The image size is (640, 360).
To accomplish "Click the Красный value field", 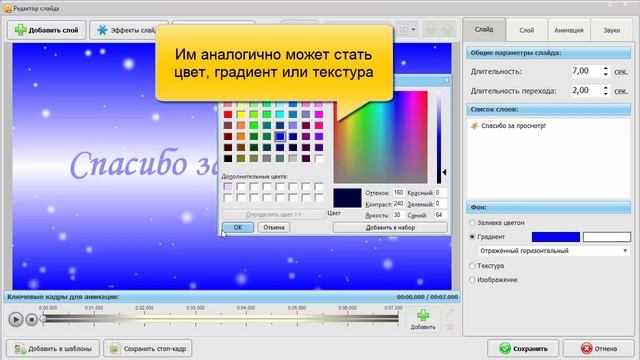I will tap(440, 192).
